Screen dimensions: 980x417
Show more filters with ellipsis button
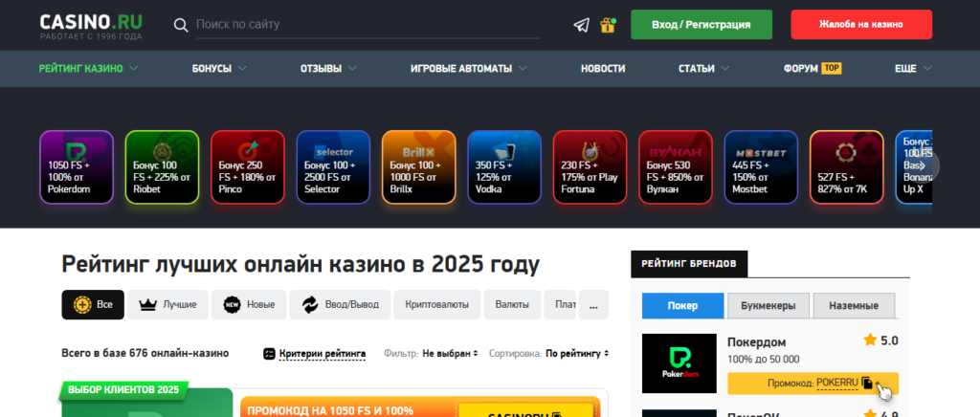click(x=593, y=305)
